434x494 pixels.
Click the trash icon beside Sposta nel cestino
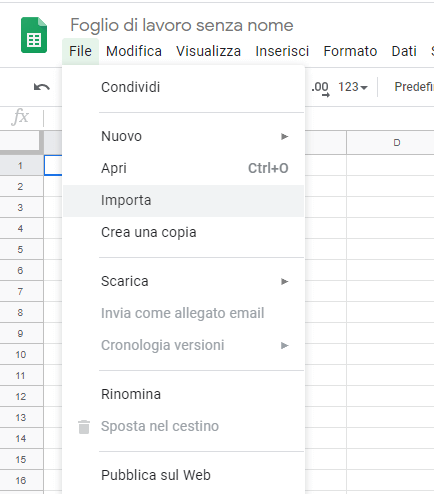84,427
